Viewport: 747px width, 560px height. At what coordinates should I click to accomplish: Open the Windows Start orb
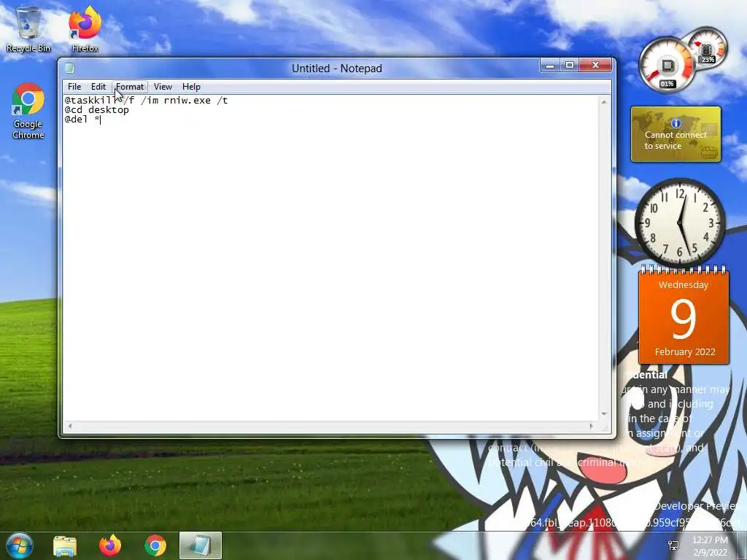pos(20,545)
